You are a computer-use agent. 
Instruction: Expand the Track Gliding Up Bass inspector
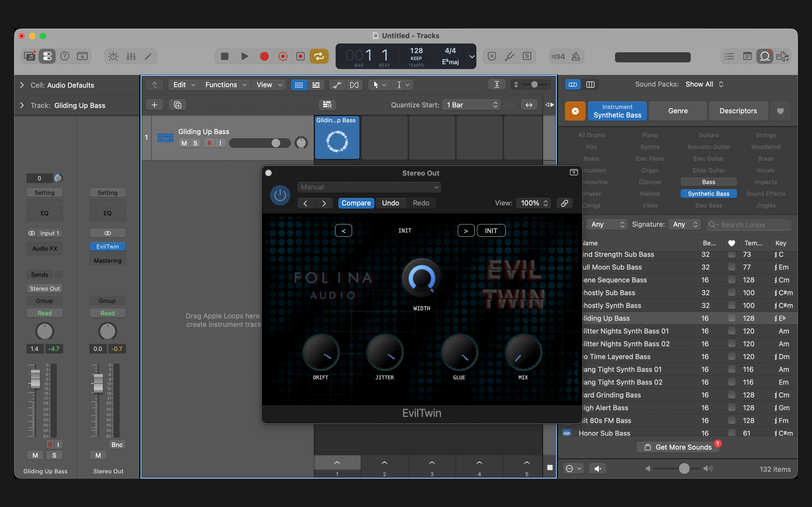tap(22, 105)
